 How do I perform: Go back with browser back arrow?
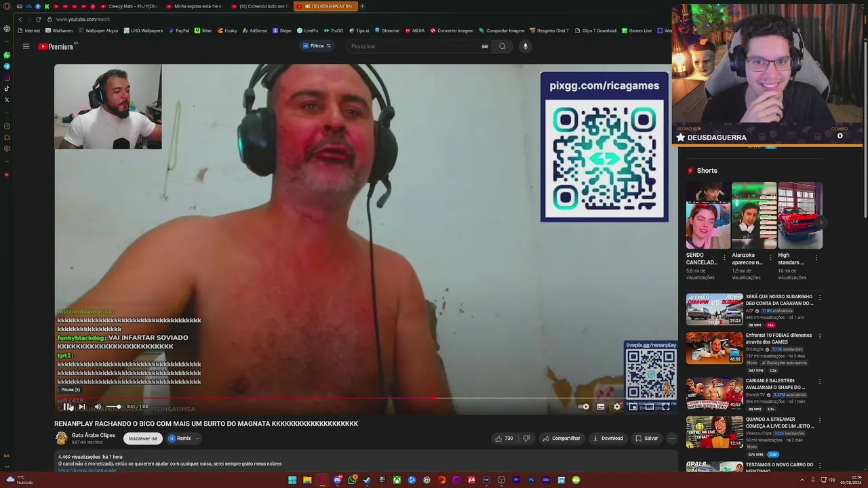(20, 19)
